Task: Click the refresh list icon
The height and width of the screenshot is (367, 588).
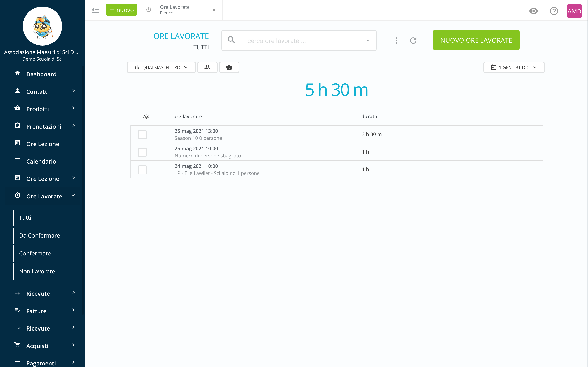Action: (413, 41)
